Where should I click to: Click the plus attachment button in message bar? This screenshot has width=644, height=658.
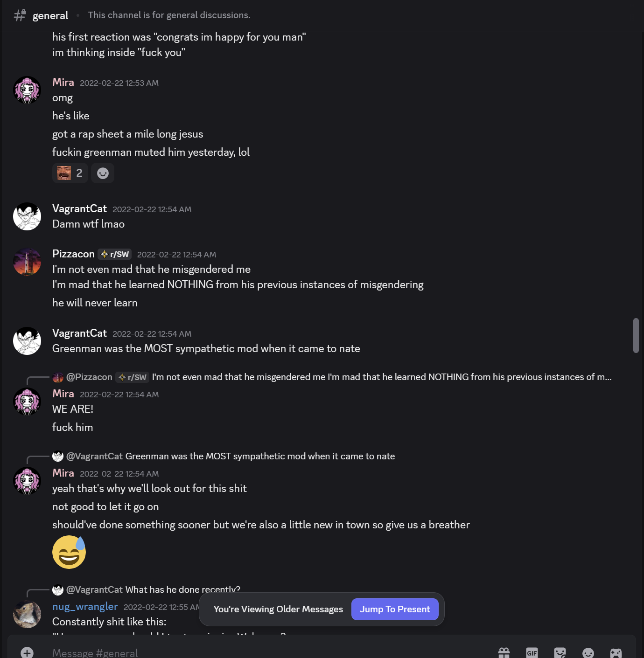coord(27,652)
